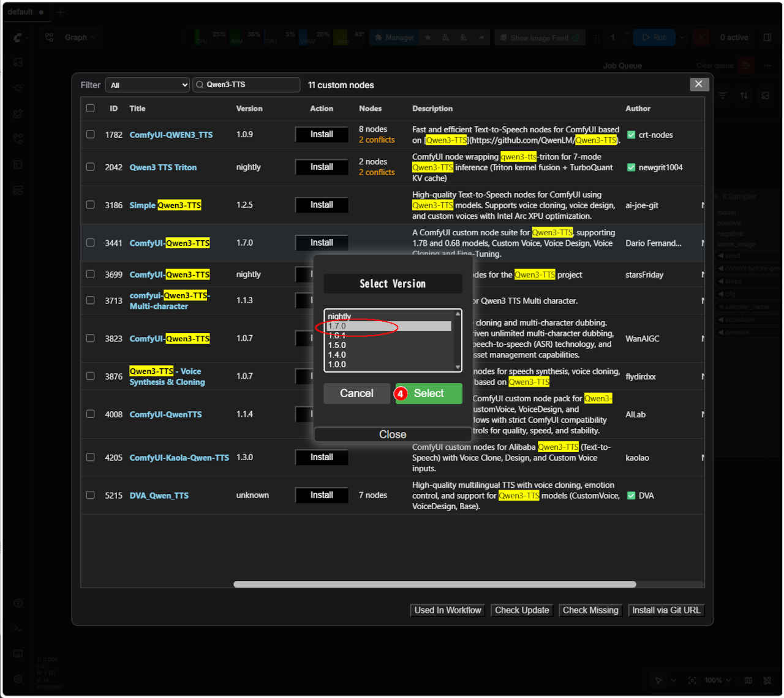Image resolution: width=784 pixels, height=698 pixels.
Task: Tick the select-all checkbox in table header
Action: (91, 108)
